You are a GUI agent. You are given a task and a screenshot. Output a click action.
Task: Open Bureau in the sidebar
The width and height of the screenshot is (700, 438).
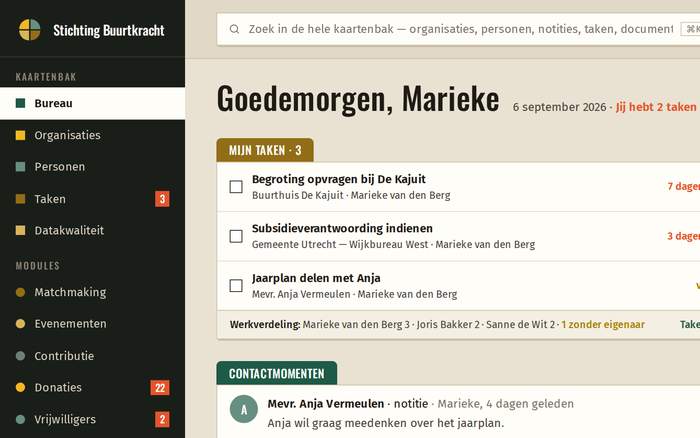click(x=92, y=104)
